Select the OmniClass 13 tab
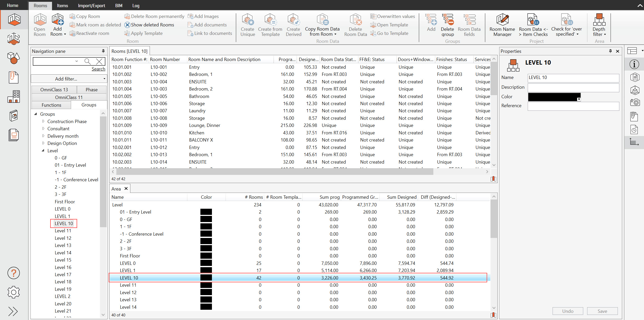This screenshot has width=644, height=320. (x=54, y=89)
